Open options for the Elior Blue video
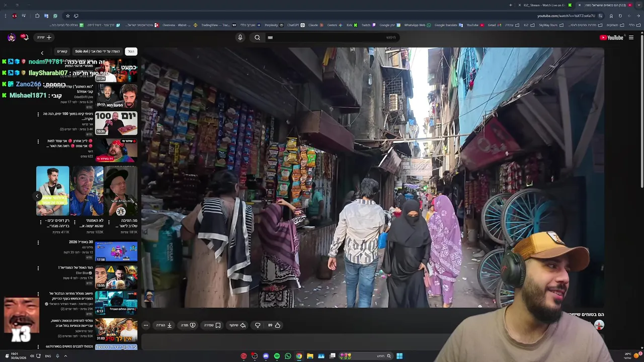 point(38,268)
